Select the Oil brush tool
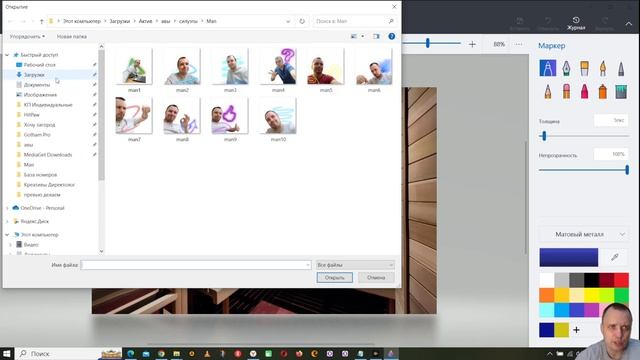The image size is (640, 360). [x=584, y=68]
